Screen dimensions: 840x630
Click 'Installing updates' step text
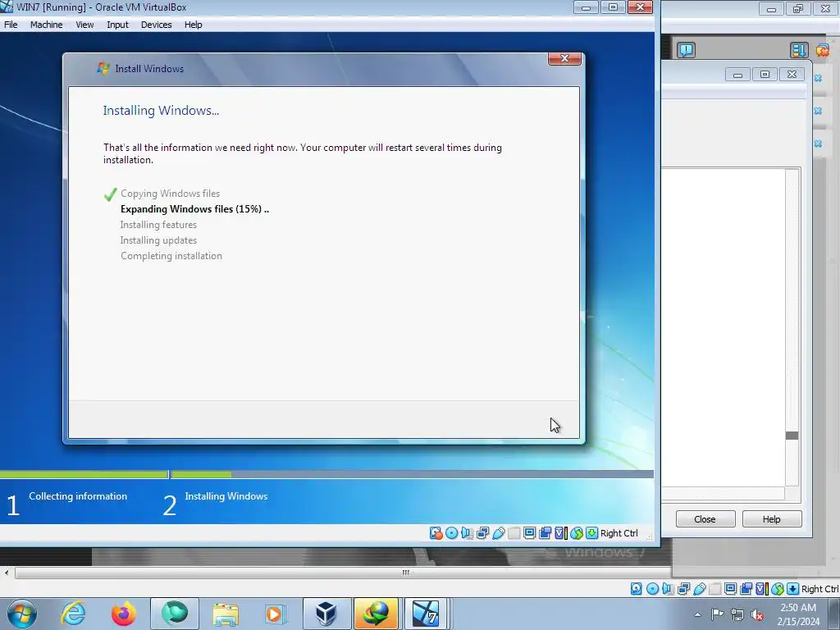tap(158, 240)
